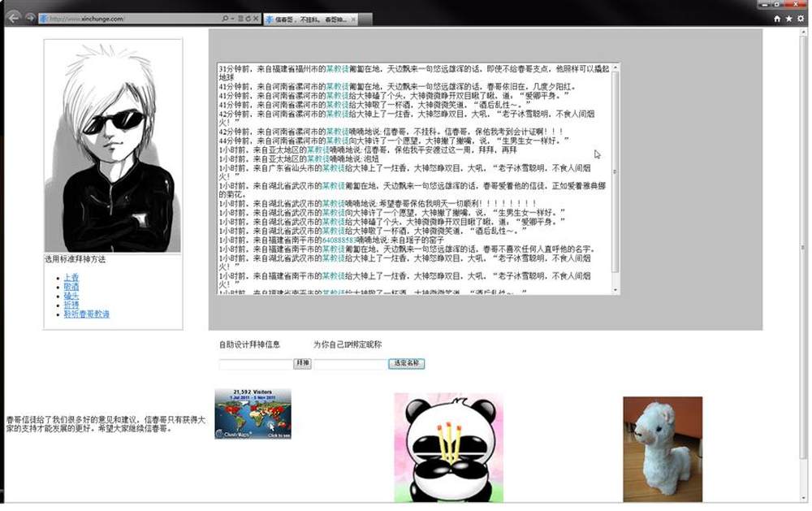
Task: Open the 聆听春哥教诲 link
Action: [87, 314]
